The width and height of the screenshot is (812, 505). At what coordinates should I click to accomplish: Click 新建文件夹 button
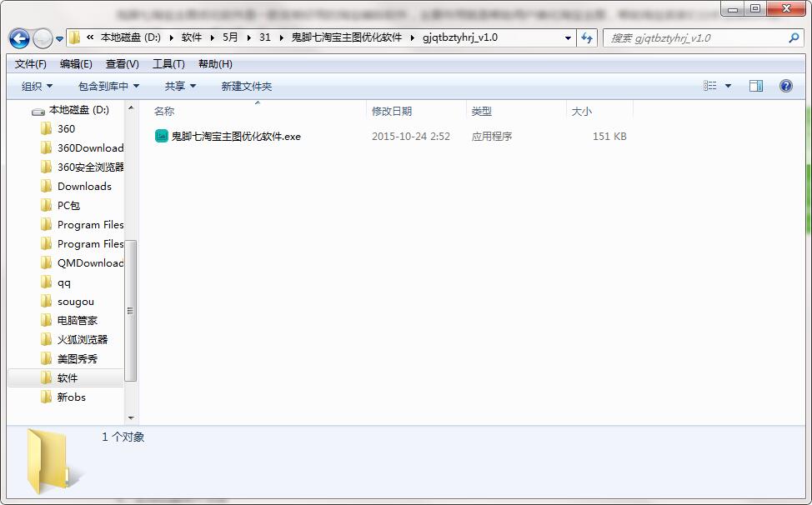[247, 86]
